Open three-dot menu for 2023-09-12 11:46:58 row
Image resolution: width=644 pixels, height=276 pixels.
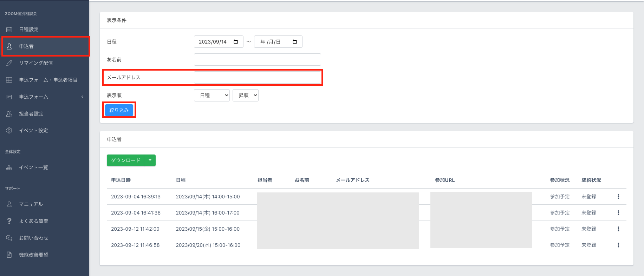coord(618,245)
